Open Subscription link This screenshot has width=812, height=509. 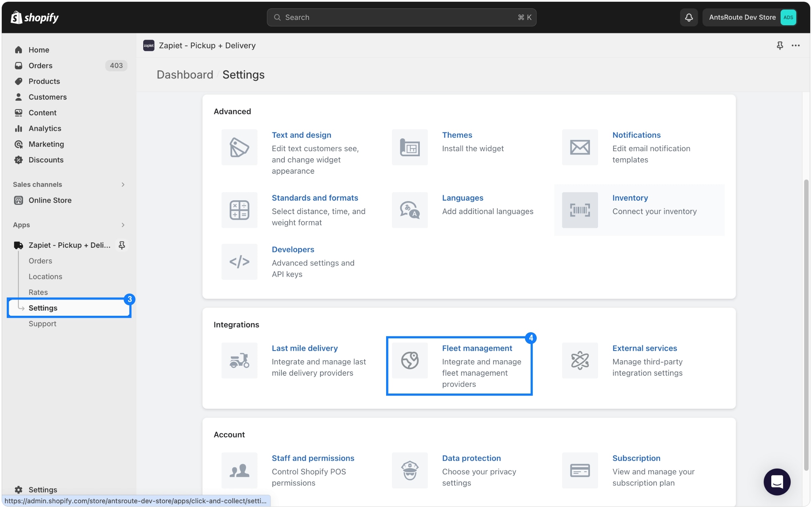[x=636, y=458]
